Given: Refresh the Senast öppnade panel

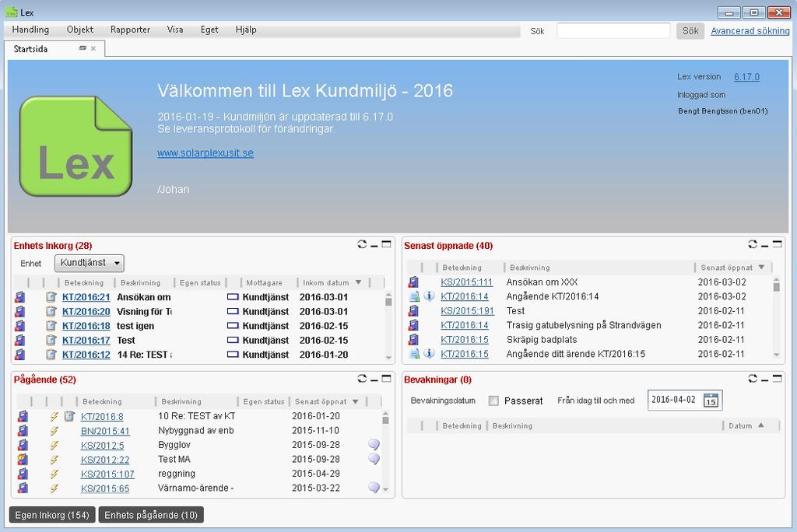Looking at the screenshot, I should click(753, 244).
